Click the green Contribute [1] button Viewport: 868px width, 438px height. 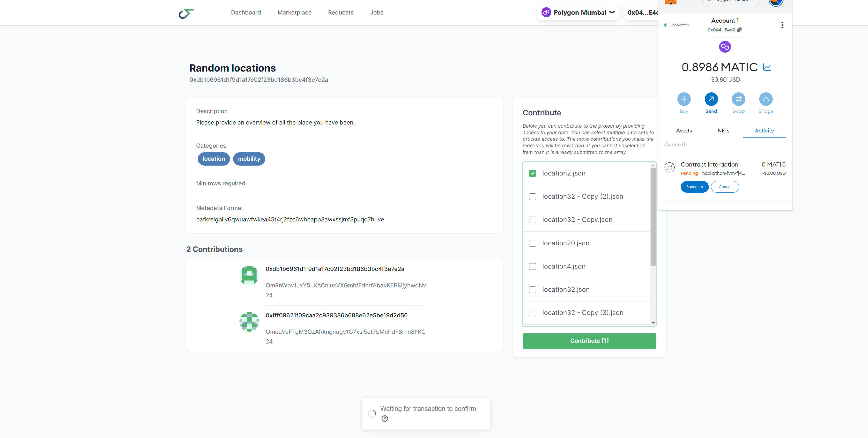[x=589, y=341]
